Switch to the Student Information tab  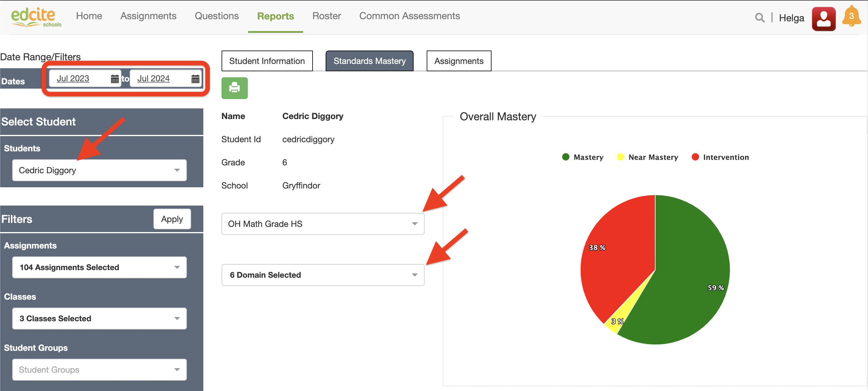pos(267,61)
